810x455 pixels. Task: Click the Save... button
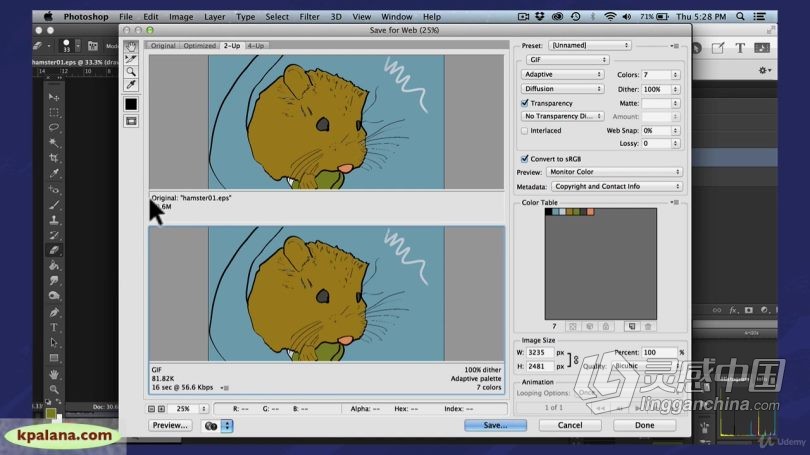tap(495, 425)
